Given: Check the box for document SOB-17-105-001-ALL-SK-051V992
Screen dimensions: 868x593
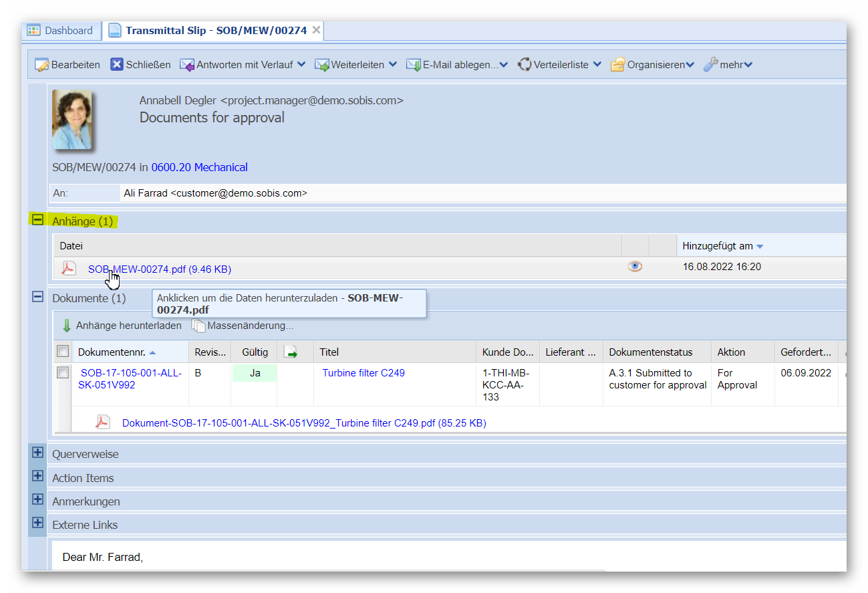Looking at the screenshot, I should tap(63, 373).
